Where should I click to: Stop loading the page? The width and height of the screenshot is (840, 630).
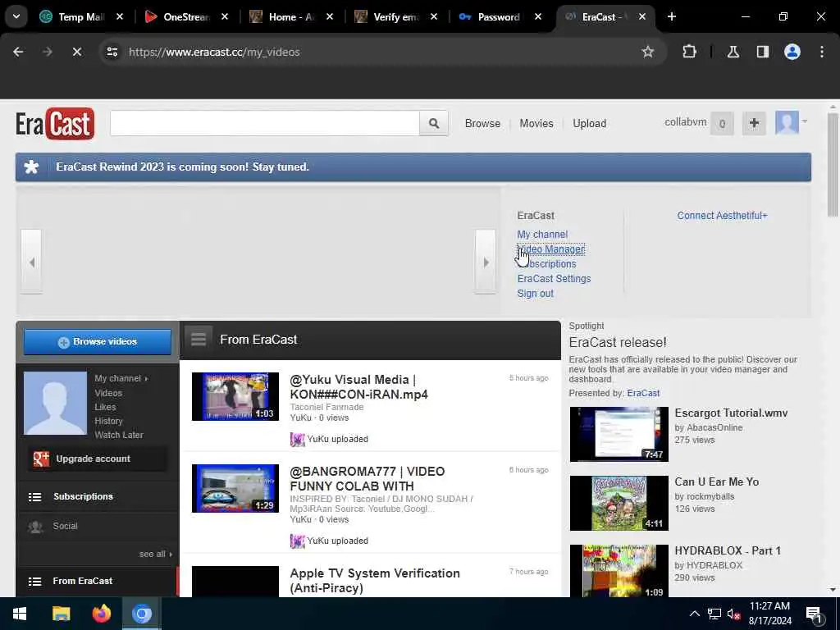click(x=76, y=52)
